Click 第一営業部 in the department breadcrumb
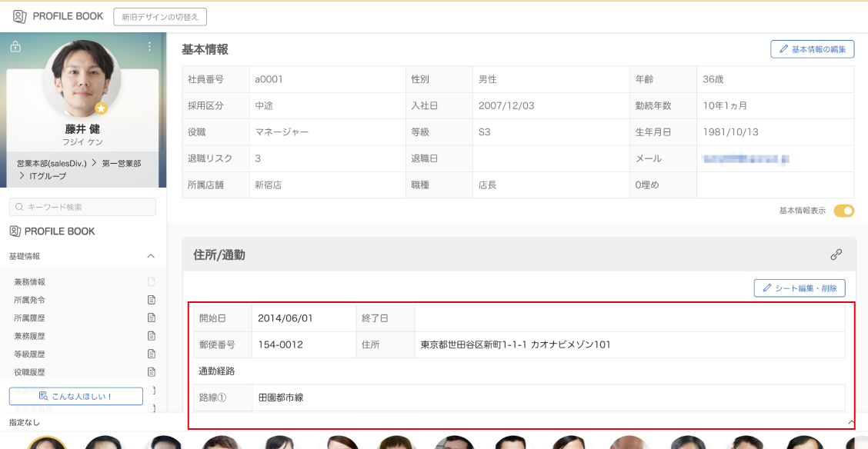 [122, 164]
